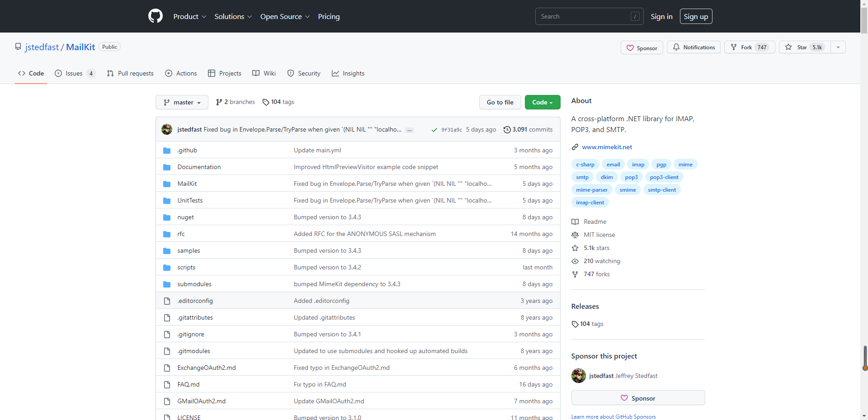Click the Sign in link
Image resolution: width=868 pixels, height=420 pixels.
661,16
